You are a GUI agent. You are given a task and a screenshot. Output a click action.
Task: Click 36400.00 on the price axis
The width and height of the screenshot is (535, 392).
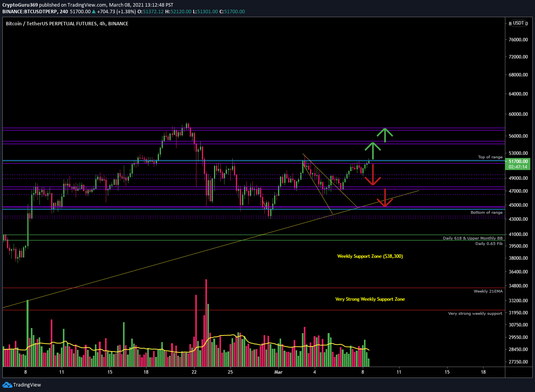click(x=517, y=272)
